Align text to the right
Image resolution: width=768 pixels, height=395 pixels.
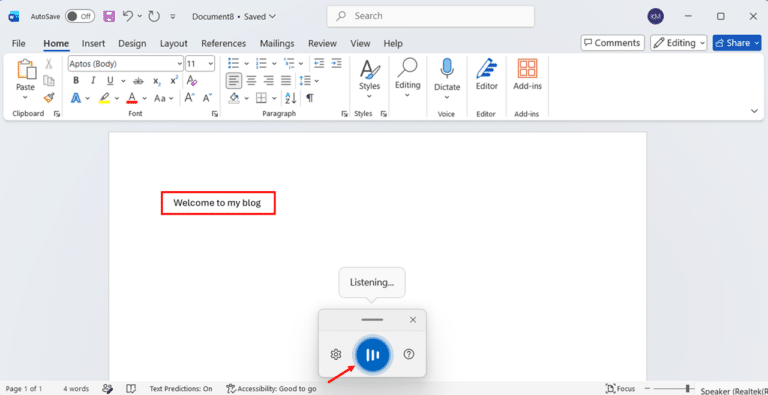pyautogui.click(x=268, y=81)
